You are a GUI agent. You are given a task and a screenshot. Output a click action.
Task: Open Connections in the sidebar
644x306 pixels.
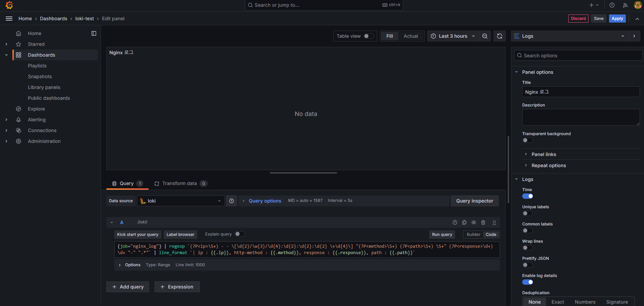pyautogui.click(x=42, y=130)
